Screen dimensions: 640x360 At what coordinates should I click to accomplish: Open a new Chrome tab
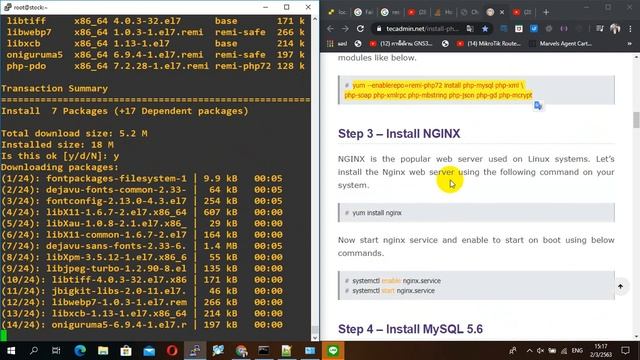point(546,12)
